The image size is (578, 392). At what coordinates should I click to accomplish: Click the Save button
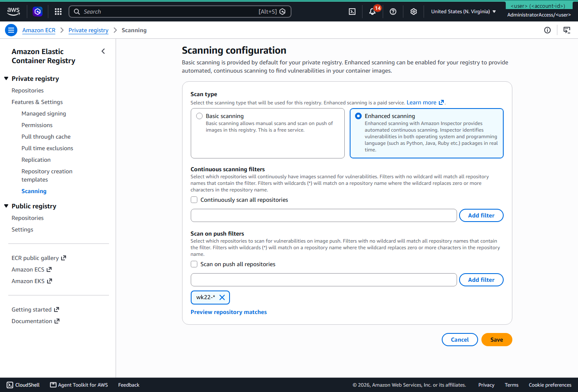tap(497, 340)
